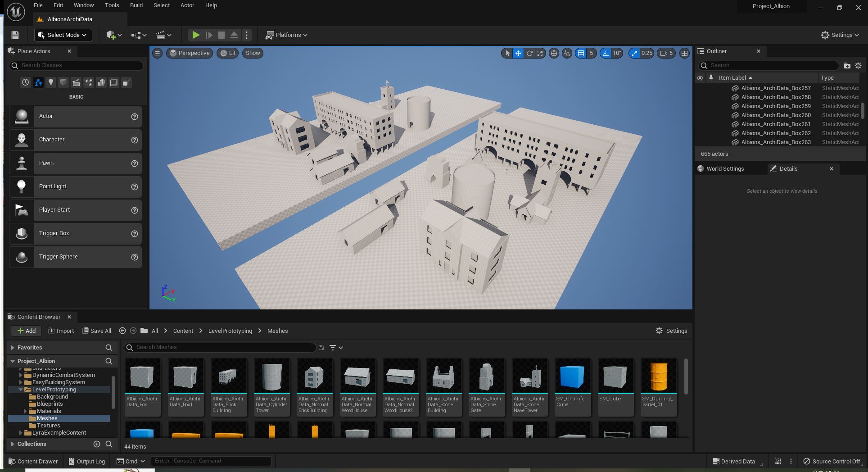The height and width of the screenshot is (472, 868).
Task: Open the Outliner settings gear
Action: (858, 66)
